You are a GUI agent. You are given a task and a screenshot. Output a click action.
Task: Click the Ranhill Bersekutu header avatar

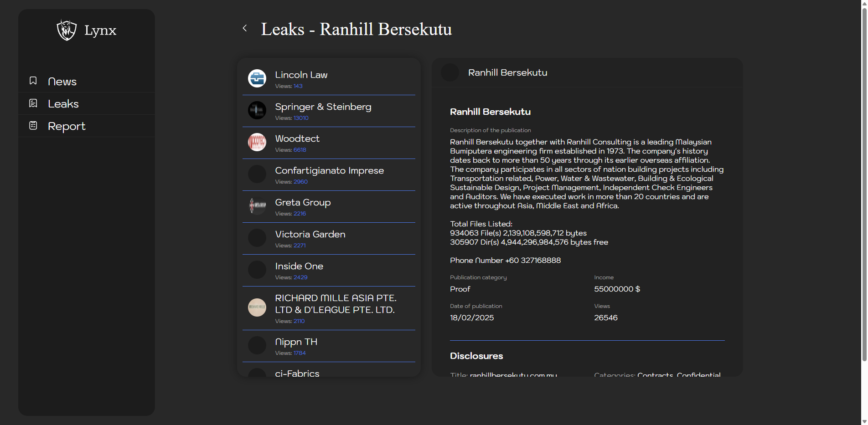[x=450, y=73]
